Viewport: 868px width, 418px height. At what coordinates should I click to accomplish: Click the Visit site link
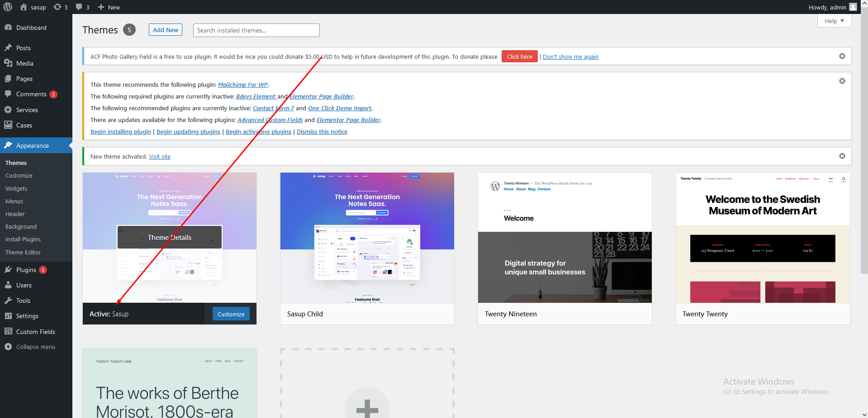pos(160,156)
